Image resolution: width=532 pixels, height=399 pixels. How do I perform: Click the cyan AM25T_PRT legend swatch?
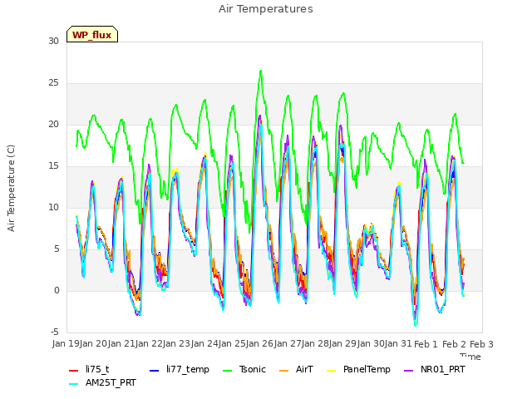(74, 384)
